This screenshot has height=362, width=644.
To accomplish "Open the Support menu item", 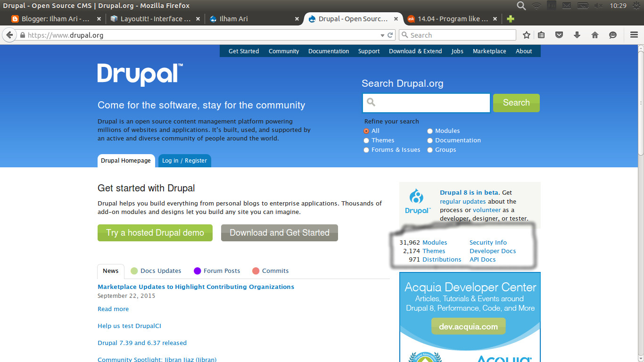I will [369, 51].
